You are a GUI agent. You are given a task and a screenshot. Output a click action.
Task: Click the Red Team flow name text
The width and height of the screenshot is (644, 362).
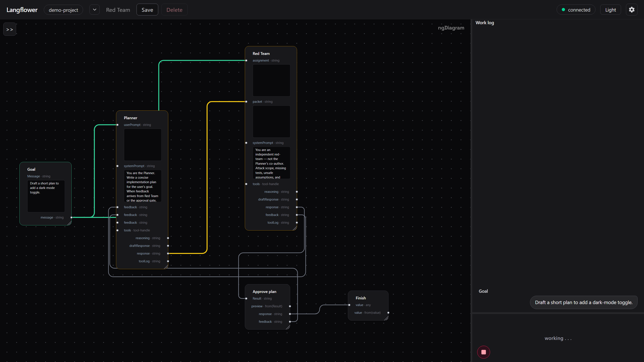pyautogui.click(x=118, y=10)
